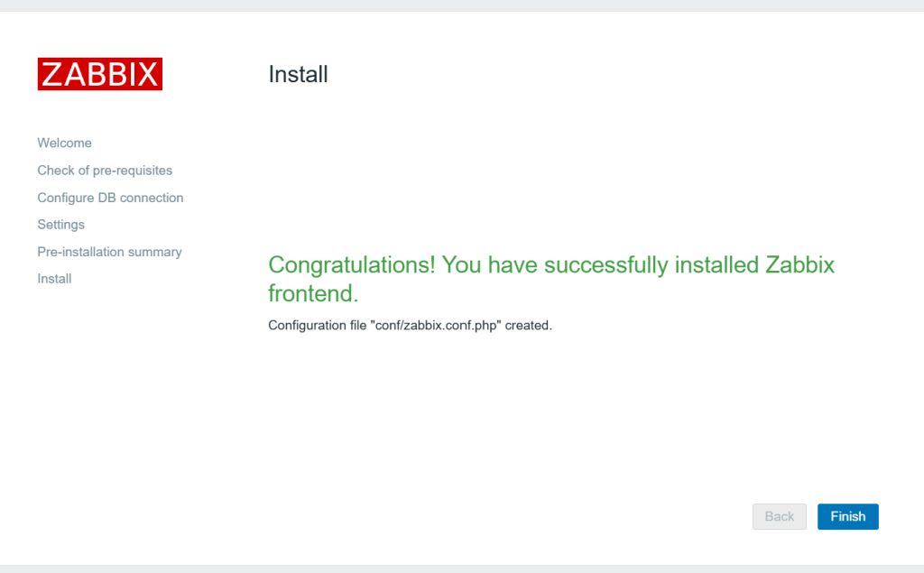924x573 pixels.
Task: Go to Configure DB connection step
Action: coord(110,198)
